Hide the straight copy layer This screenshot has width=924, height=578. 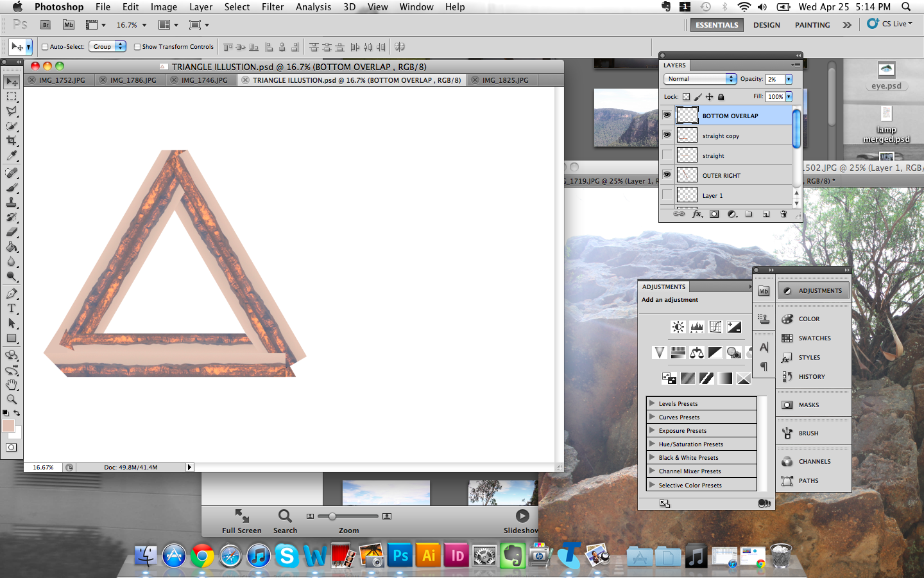(x=667, y=136)
